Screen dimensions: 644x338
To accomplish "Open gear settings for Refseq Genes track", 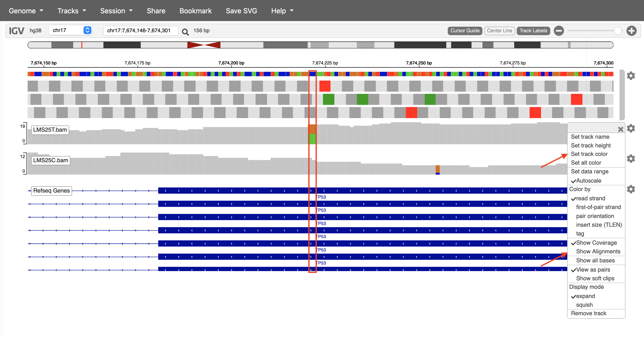I will pyautogui.click(x=631, y=189).
